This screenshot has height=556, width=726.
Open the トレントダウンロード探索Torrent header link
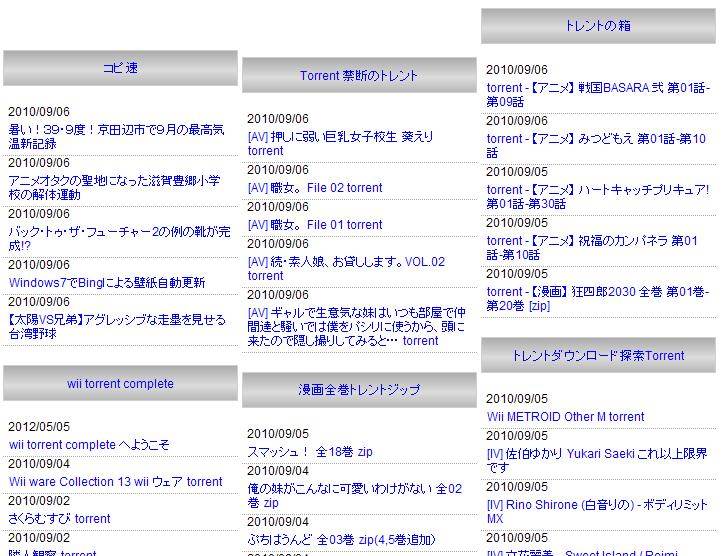coord(598,355)
